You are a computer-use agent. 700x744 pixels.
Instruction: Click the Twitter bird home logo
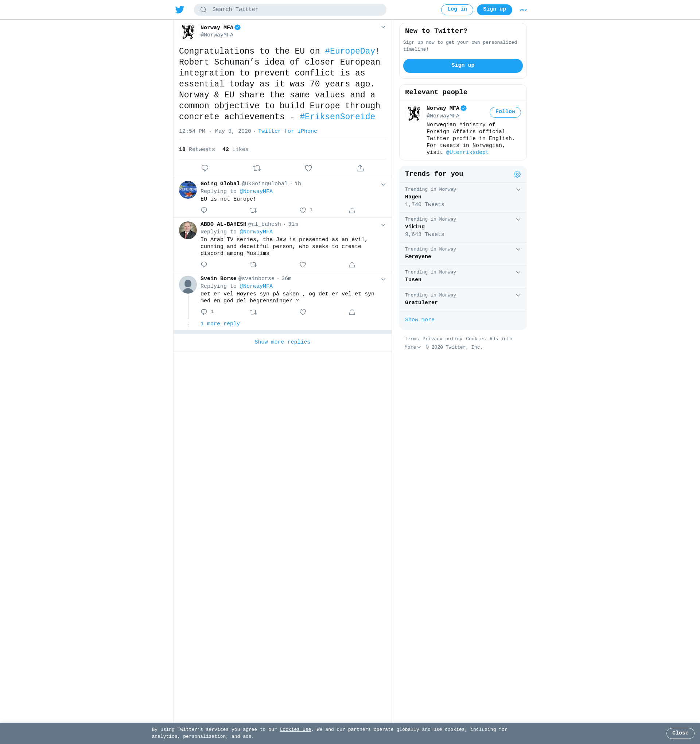180,10
